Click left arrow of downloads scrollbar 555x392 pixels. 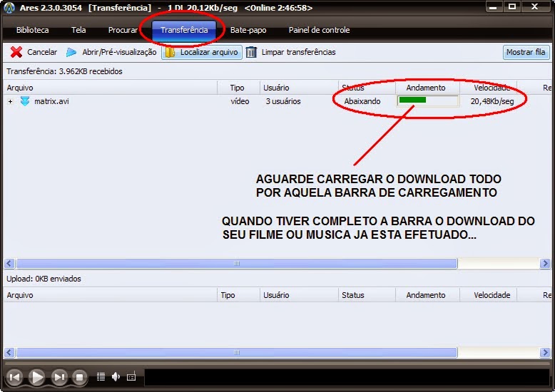[9, 264]
